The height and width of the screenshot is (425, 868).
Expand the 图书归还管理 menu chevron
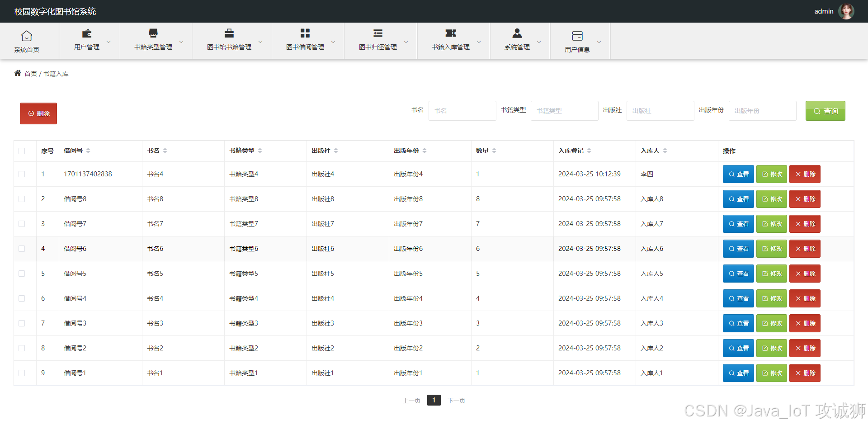tap(406, 42)
